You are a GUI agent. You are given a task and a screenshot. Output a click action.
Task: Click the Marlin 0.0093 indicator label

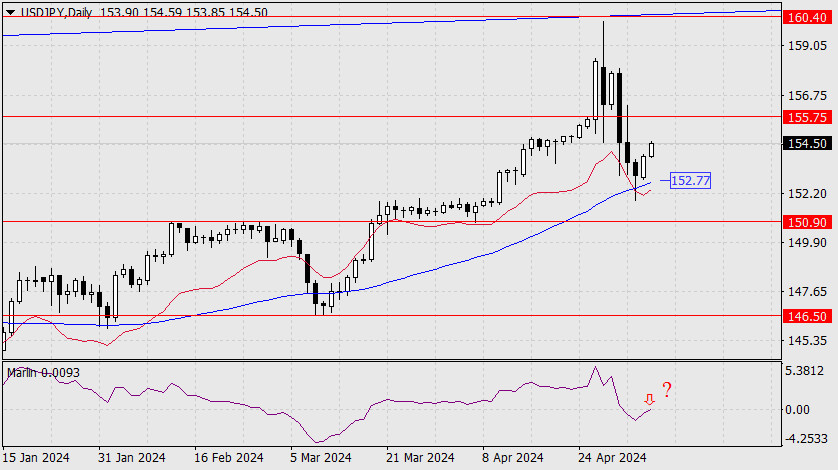coord(43,373)
